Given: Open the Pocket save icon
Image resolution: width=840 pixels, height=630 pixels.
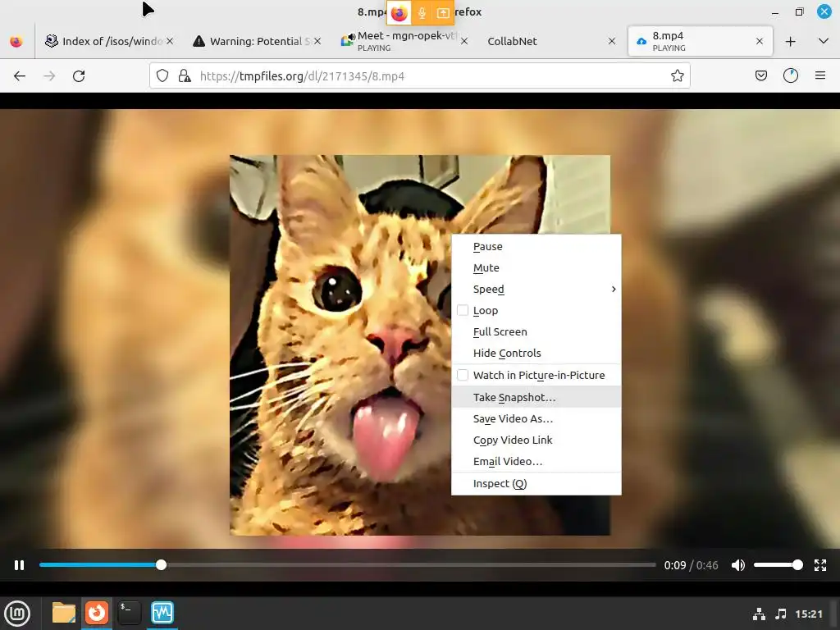Looking at the screenshot, I should click(760, 76).
